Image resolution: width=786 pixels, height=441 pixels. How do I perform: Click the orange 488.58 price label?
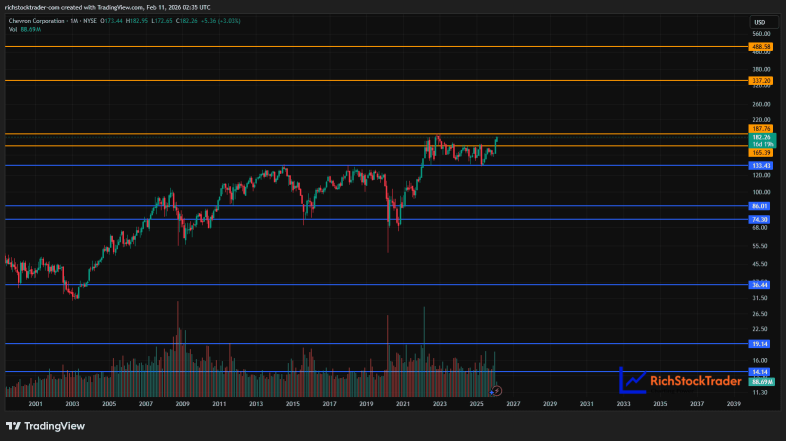point(760,47)
